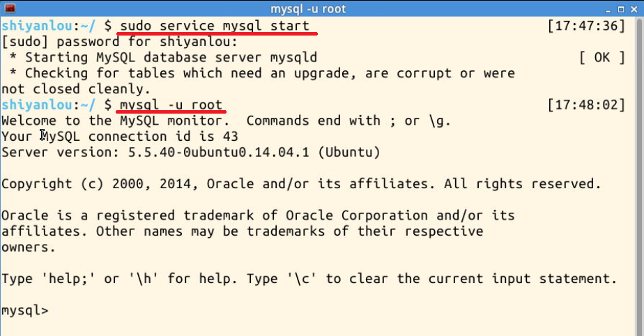Click 'Your MySQL connection id is 43'
This screenshot has height=336, width=644.
119,137
